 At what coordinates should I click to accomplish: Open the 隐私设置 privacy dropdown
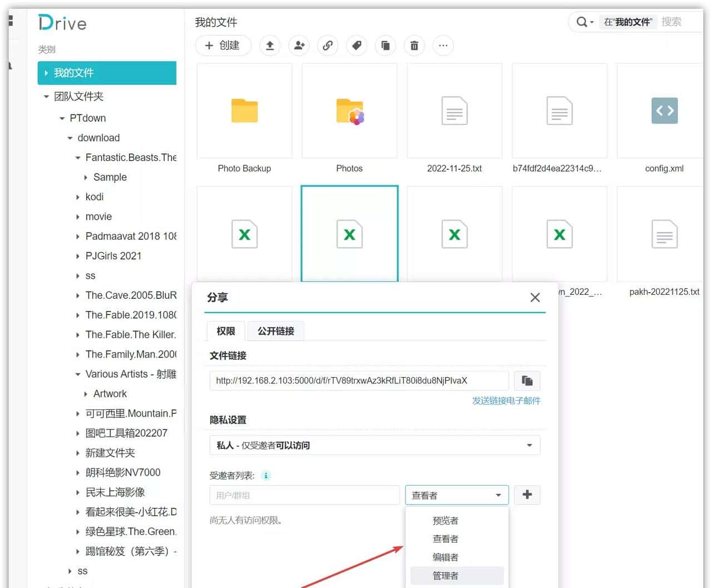tap(374, 445)
